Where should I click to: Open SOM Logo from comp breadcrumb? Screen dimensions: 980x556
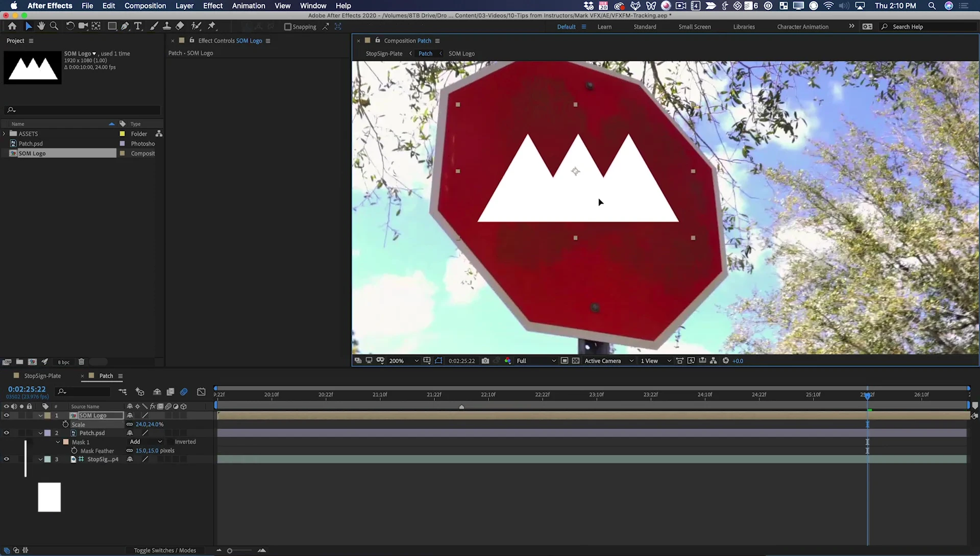click(461, 54)
